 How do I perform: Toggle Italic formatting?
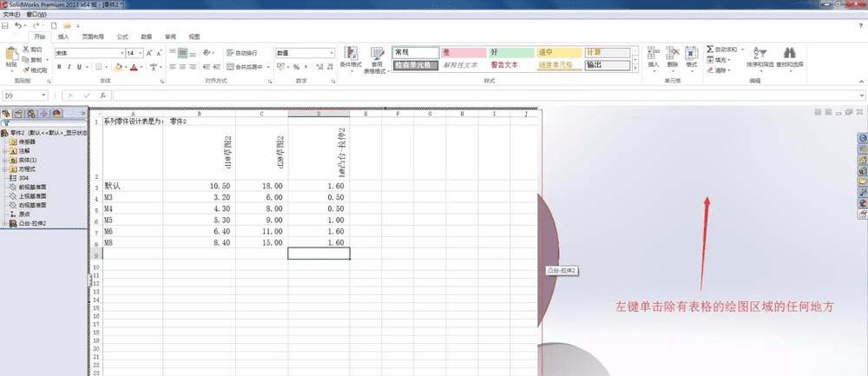(x=69, y=67)
